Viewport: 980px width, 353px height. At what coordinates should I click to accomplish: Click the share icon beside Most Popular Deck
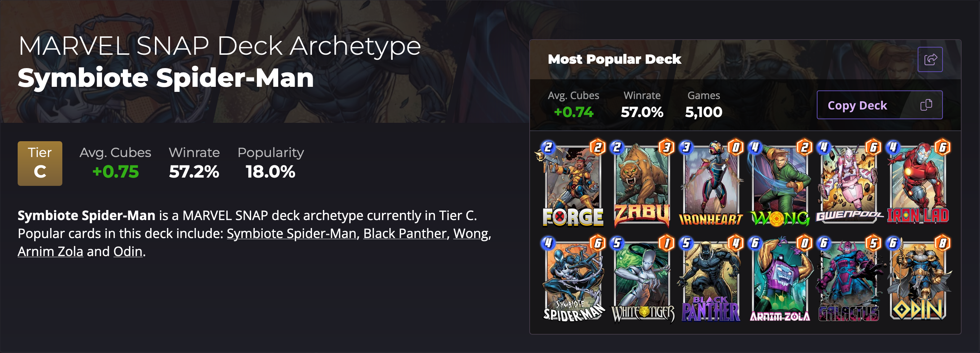tap(930, 59)
